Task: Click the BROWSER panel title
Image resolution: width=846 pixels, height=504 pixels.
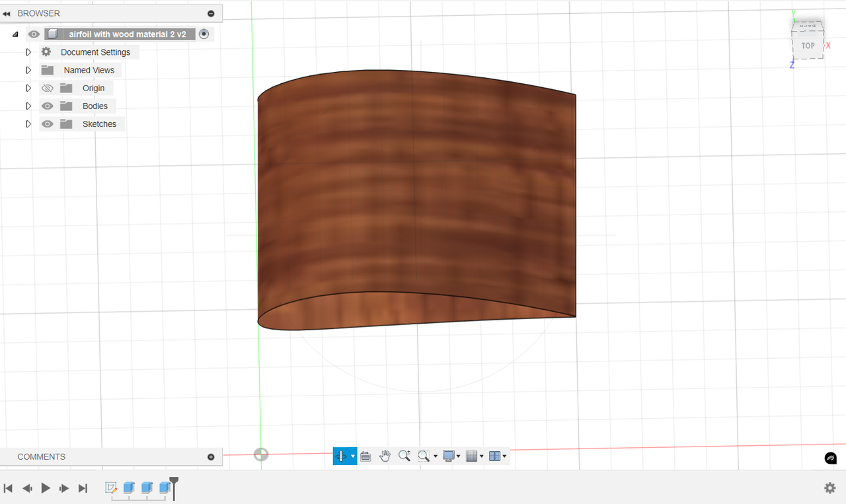Action: [38, 13]
